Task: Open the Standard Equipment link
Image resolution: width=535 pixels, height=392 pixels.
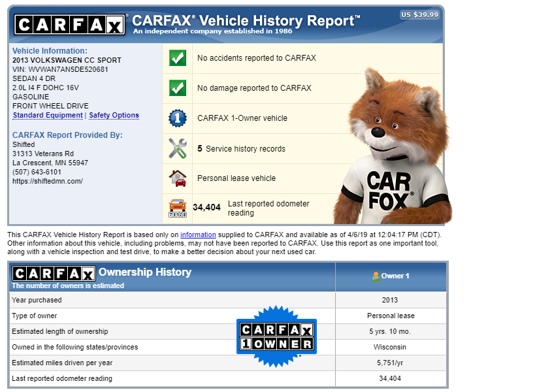Action: (x=48, y=116)
